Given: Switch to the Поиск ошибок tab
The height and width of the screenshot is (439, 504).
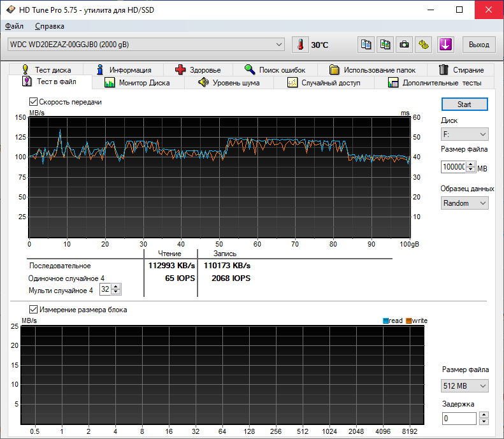Looking at the screenshot, I should coord(275,69).
